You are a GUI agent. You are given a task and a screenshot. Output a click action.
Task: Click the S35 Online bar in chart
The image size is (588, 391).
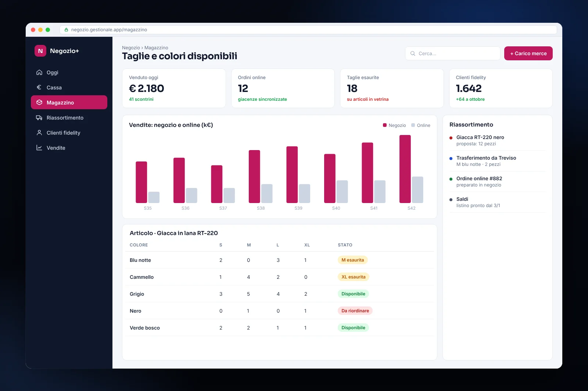tap(154, 197)
